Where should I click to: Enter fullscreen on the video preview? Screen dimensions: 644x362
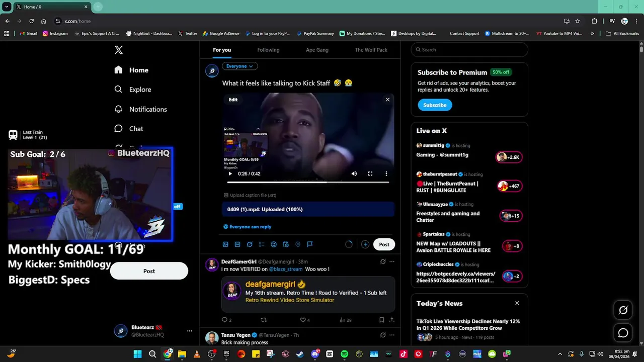click(370, 173)
